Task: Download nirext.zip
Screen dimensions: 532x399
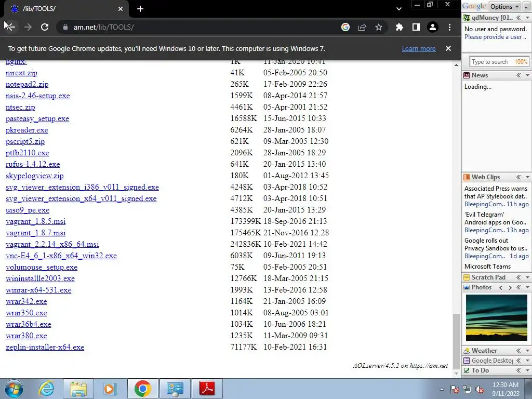Action: pyautogui.click(x=21, y=73)
